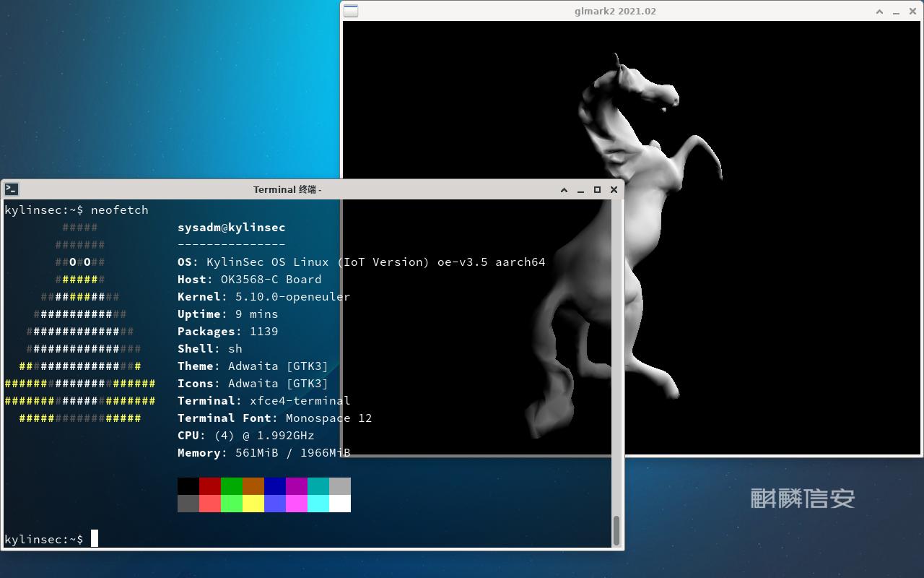Click the red color block in neofetch
Viewport: 924px width, 578px height.
tap(210, 486)
